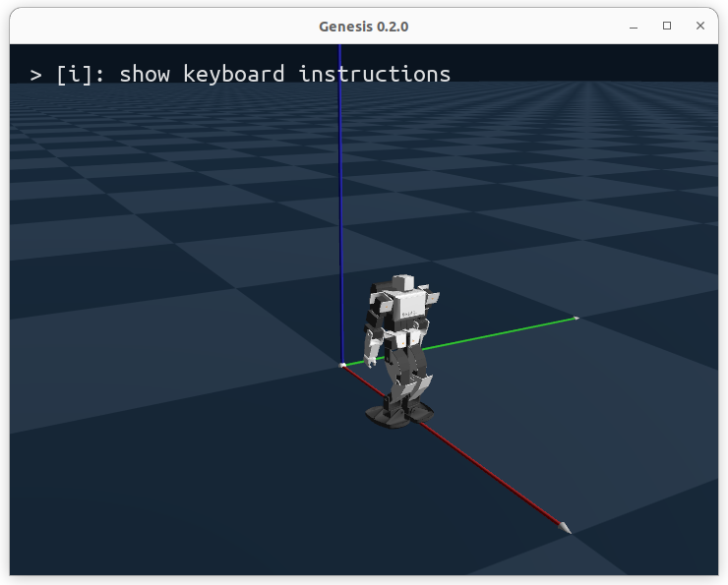This screenshot has width=728, height=585.
Task: Click the robot's feet
Action: [399, 415]
